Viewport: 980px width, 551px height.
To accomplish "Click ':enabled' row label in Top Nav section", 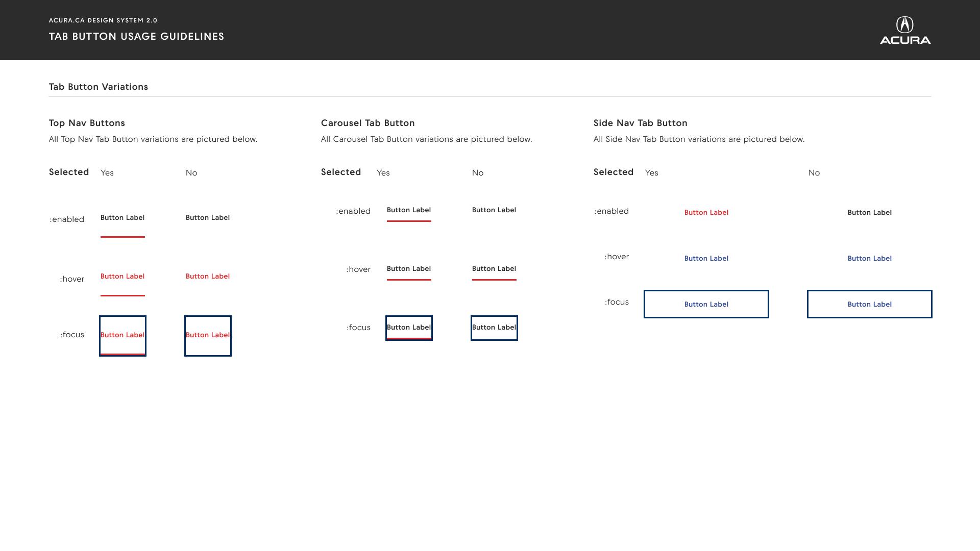I will [67, 219].
